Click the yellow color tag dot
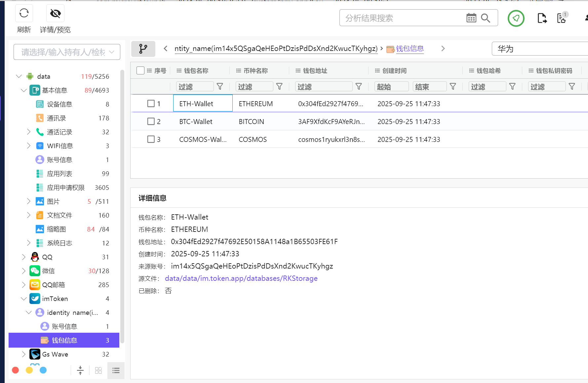 tap(29, 370)
